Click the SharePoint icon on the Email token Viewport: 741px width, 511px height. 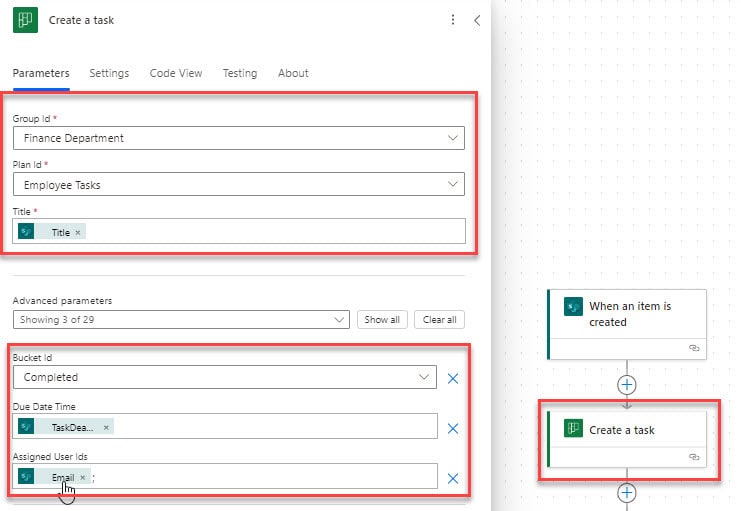coord(26,476)
